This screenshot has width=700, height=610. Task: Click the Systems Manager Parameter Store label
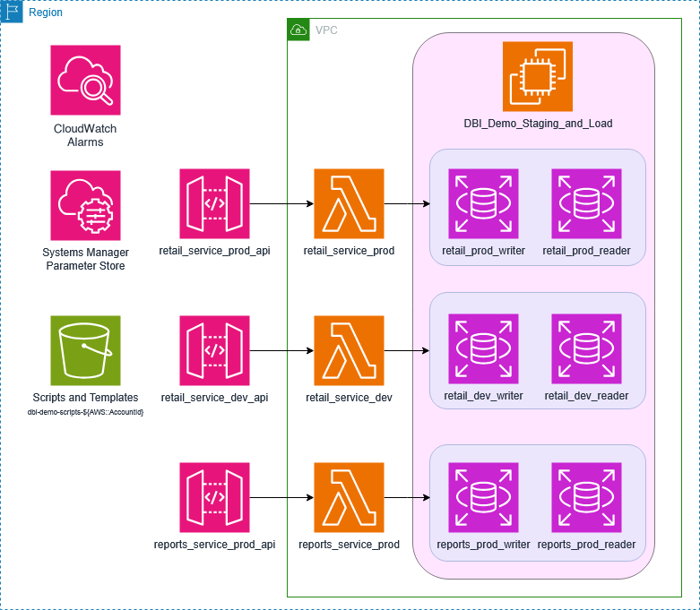[85, 259]
